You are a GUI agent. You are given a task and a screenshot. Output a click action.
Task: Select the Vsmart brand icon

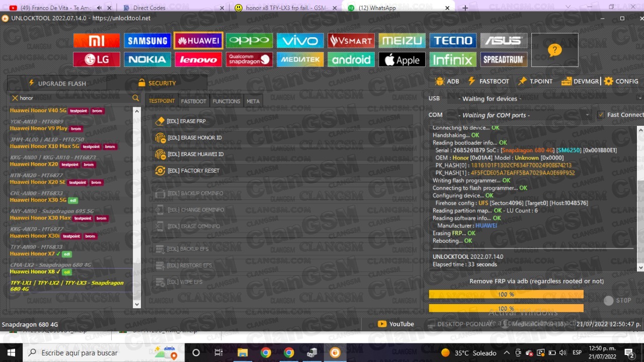point(351,41)
